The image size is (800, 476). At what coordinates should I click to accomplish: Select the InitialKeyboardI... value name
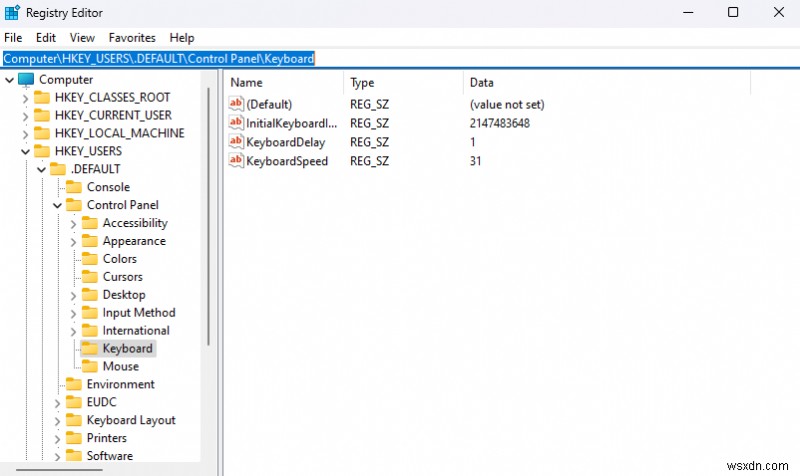pos(291,123)
